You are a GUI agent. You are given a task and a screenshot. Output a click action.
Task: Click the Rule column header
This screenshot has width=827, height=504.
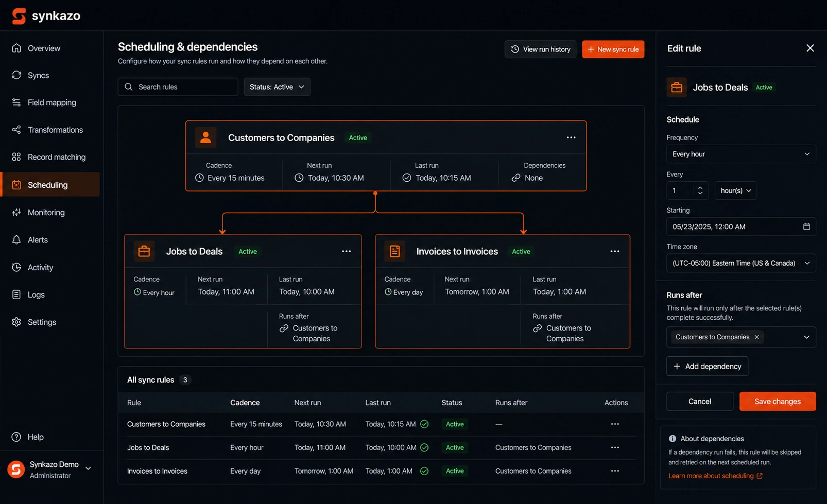point(134,403)
